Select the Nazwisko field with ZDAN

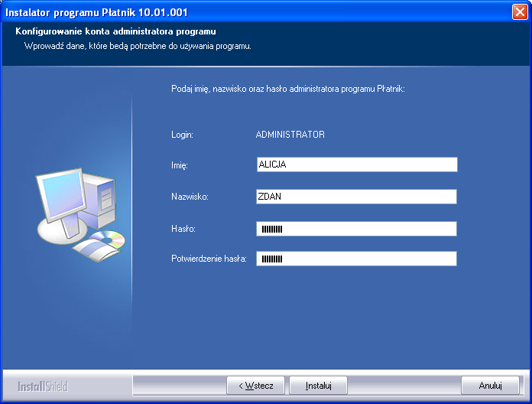coord(357,197)
